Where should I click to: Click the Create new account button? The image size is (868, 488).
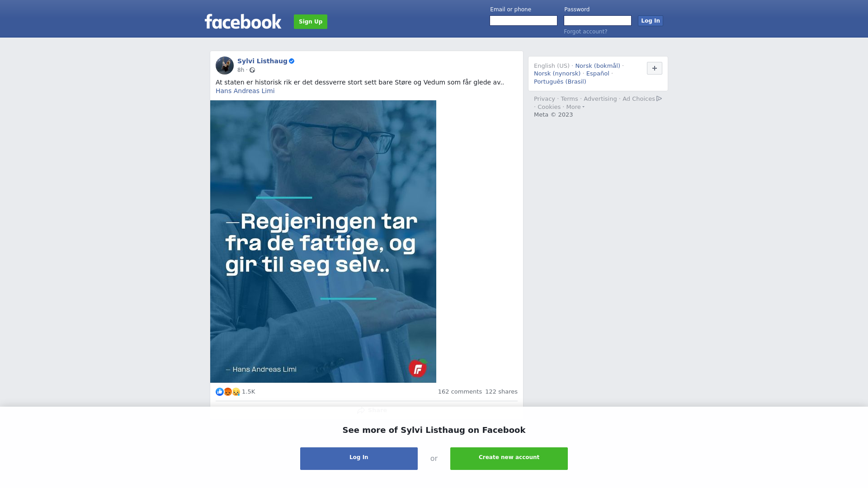click(509, 459)
